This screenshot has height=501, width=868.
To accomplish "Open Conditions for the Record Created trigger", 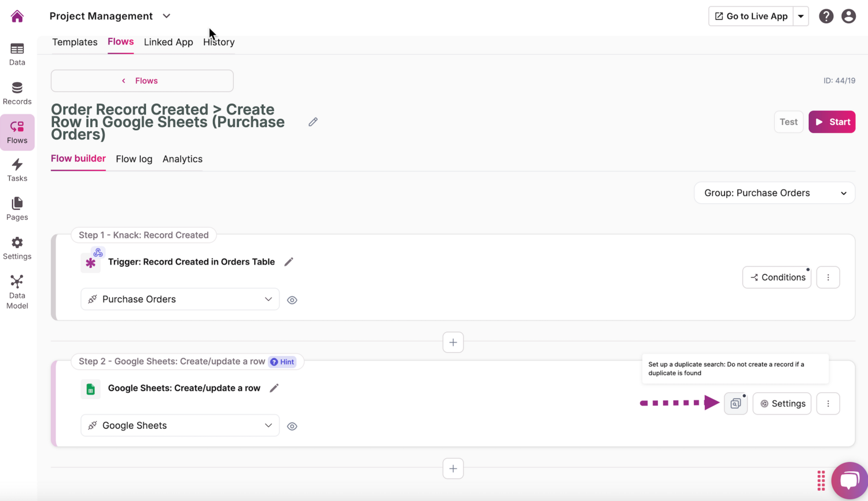I will coord(777,277).
